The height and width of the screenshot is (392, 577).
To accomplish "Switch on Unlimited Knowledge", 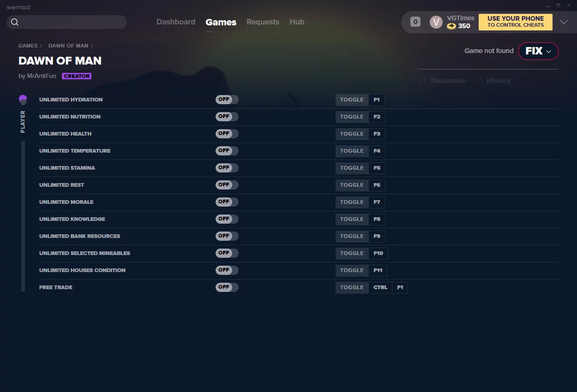I will point(227,219).
